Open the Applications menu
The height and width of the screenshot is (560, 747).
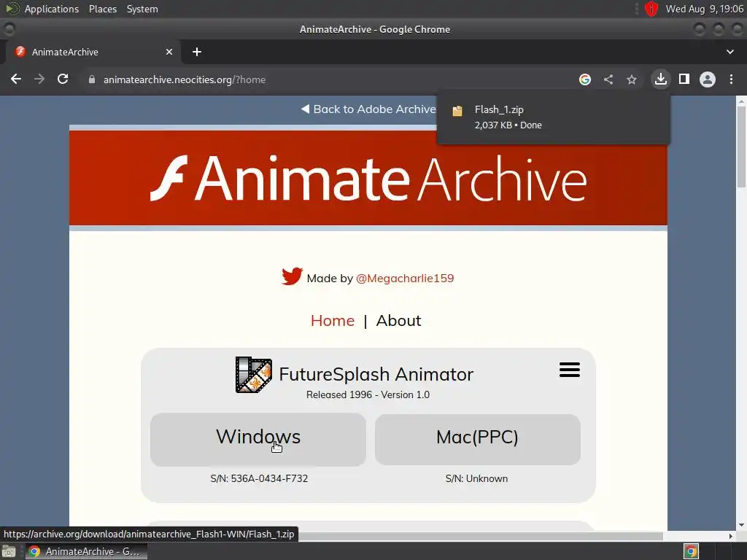tap(52, 9)
